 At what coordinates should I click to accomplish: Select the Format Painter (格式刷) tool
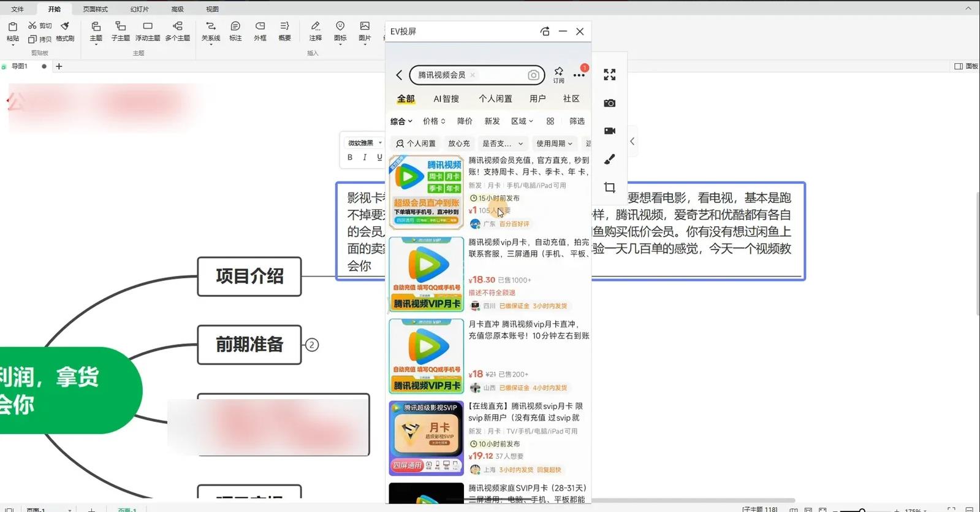point(65,31)
